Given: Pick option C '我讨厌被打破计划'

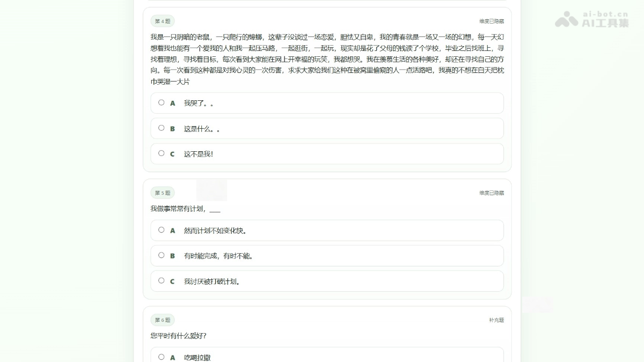Looking at the screenshot, I should click(x=162, y=280).
